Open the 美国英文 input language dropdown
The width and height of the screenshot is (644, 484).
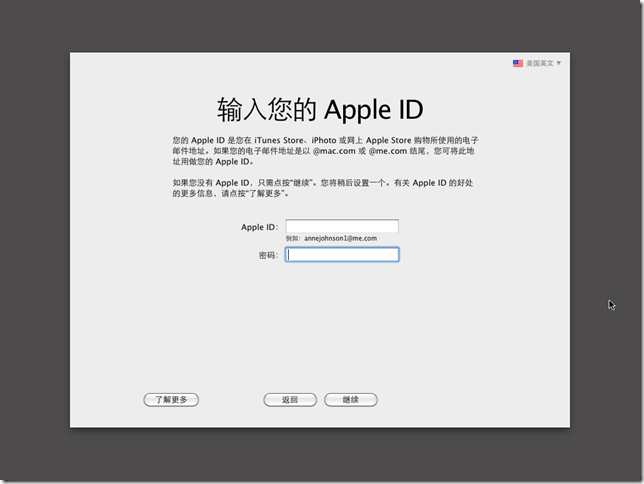point(537,63)
